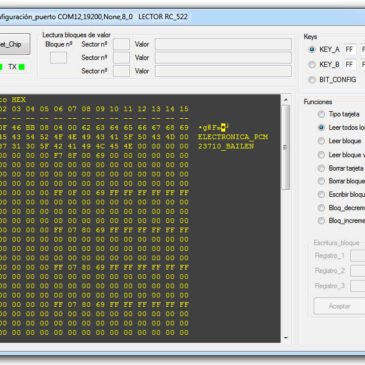
Task: Click the green TX indicator light
Action: click(x=22, y=67)
